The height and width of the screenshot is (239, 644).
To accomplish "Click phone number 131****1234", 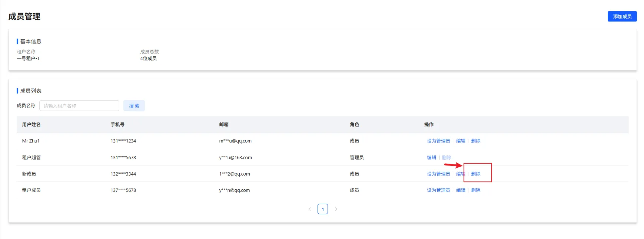I will [123, 141].
